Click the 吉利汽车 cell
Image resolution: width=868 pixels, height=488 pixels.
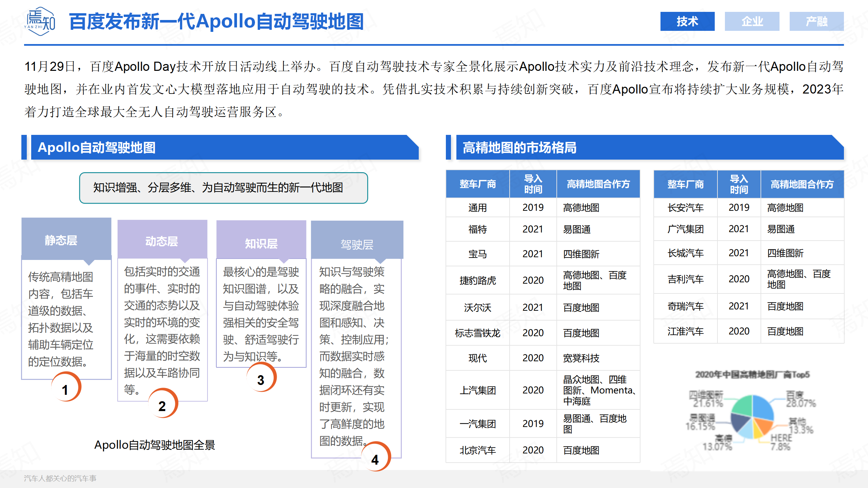pyautogui.click(x=686, y=279)
